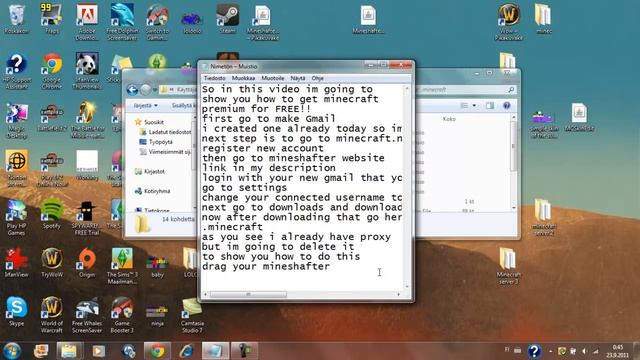Open The Sims 3 Maailman shortcut
Screen dimensions: 640x360
pos(122,266)
